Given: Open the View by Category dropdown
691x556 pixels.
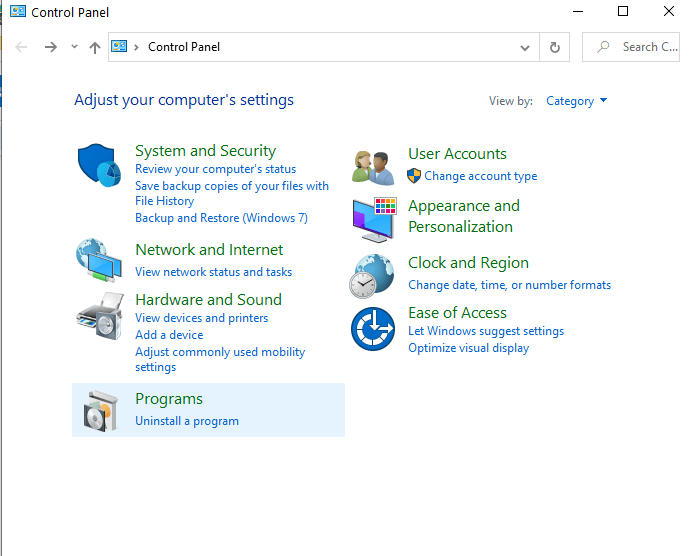Looking at the screenshot, I should 576,101.
